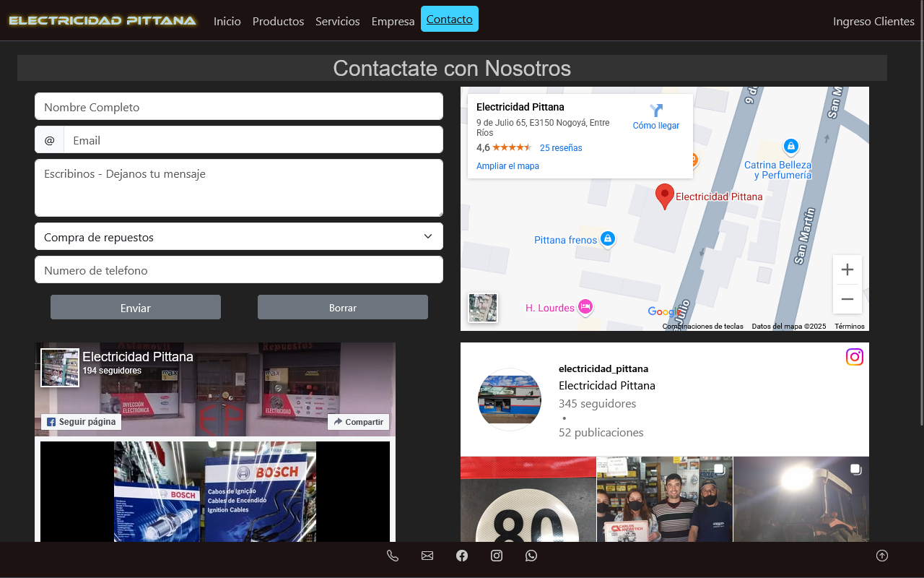This screenshot has width=924, height=578.
Task: Open electricidad_pittana Instagram username link
Action: tap(603, 368)
